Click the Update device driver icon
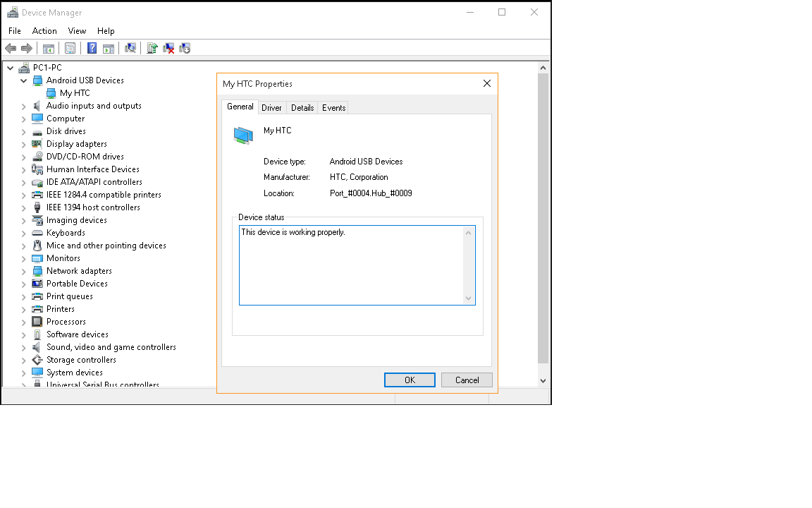This screenshot has width=812, height=508. (152, 48)
